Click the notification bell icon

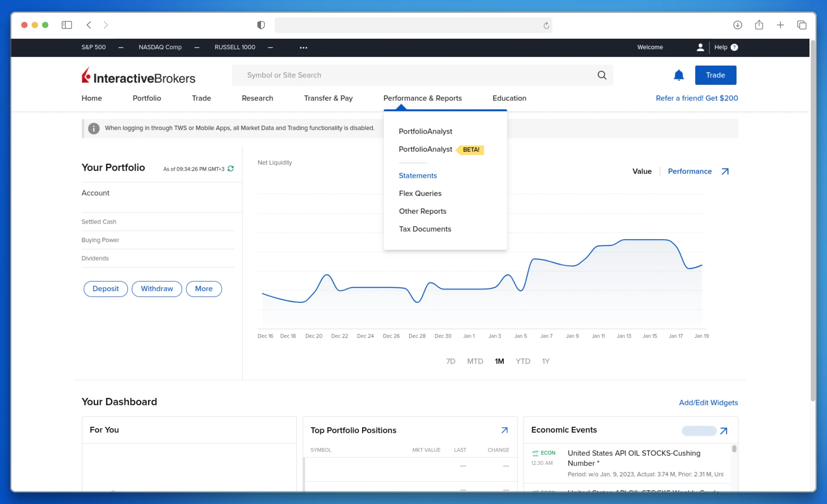[678, 75]
